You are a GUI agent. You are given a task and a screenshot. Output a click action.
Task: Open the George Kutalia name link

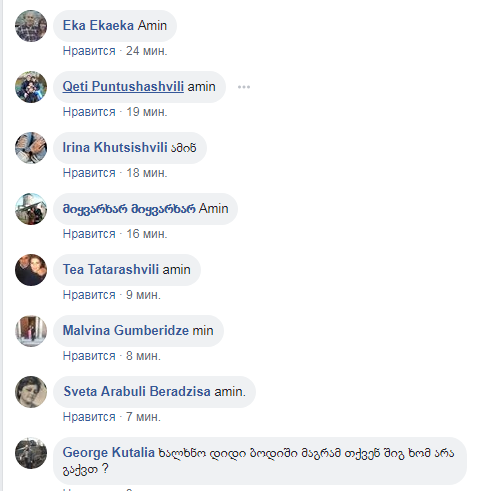109,452
